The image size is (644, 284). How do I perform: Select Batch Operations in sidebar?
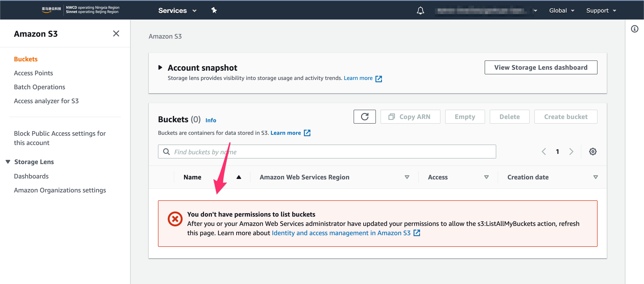coord(39,87)
